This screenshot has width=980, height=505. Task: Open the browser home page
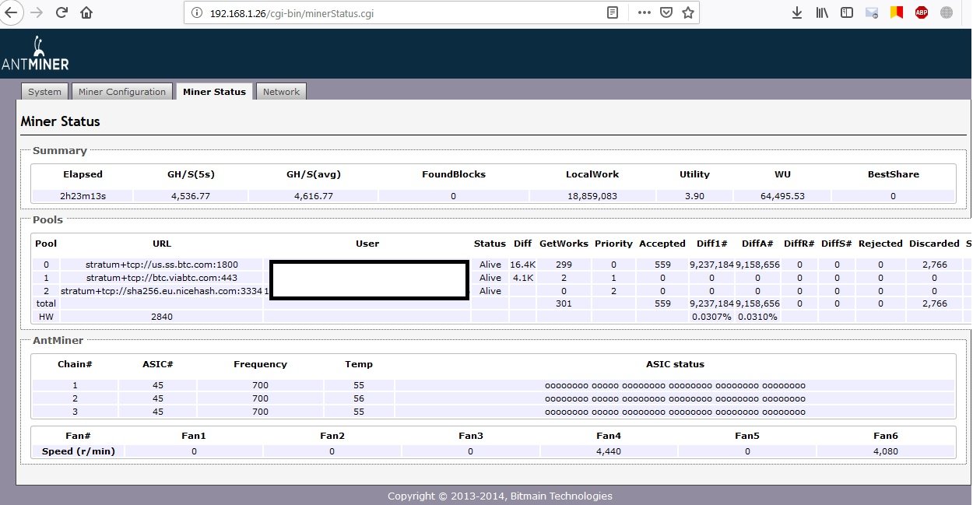pyautogui.click(x=86, y=12)
